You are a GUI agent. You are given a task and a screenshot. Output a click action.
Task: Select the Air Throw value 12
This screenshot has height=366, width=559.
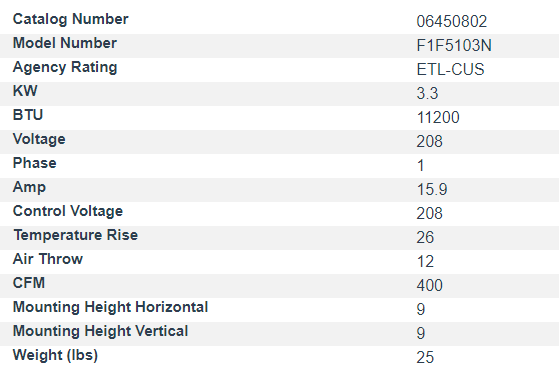[x=425, y=262]
